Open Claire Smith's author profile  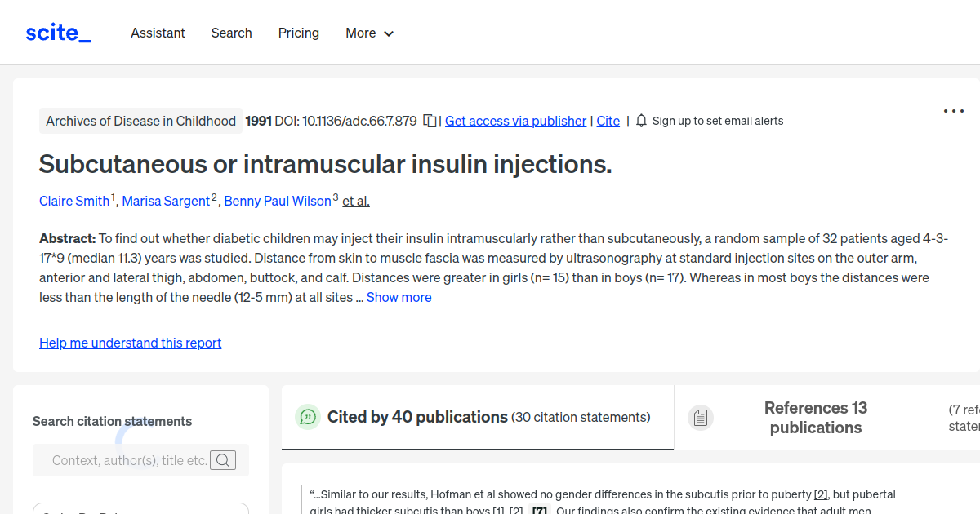pos(73,201)
